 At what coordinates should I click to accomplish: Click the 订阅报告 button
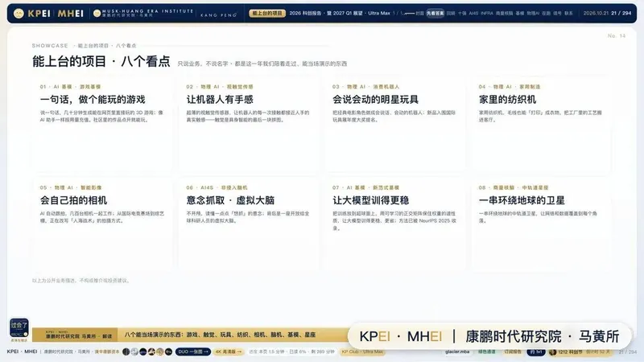click(x=512, y=352)
